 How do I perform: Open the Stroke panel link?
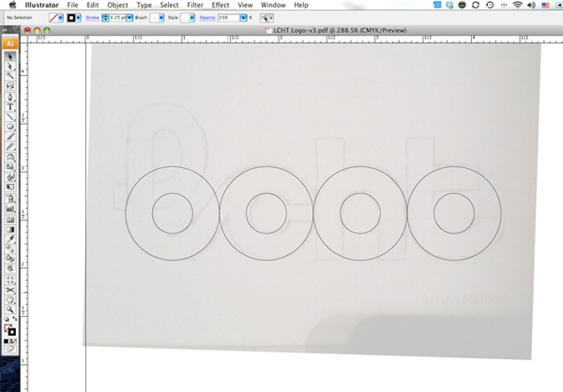(x=92, y=18)
